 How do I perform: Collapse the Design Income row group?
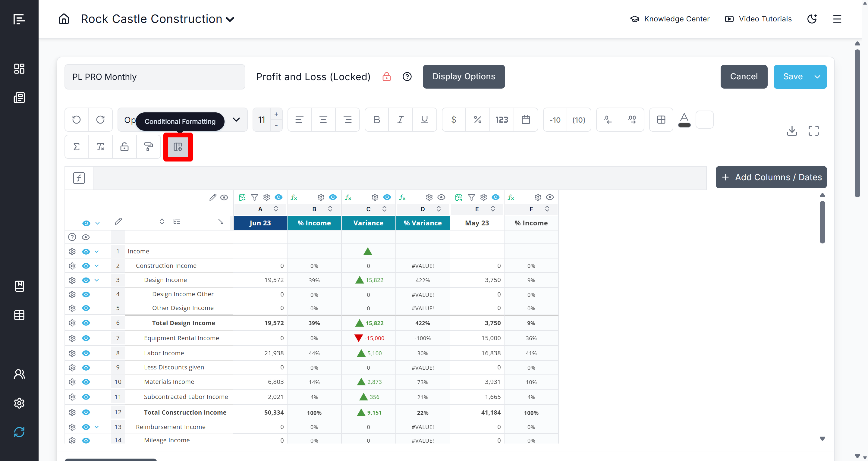[97, 280]
